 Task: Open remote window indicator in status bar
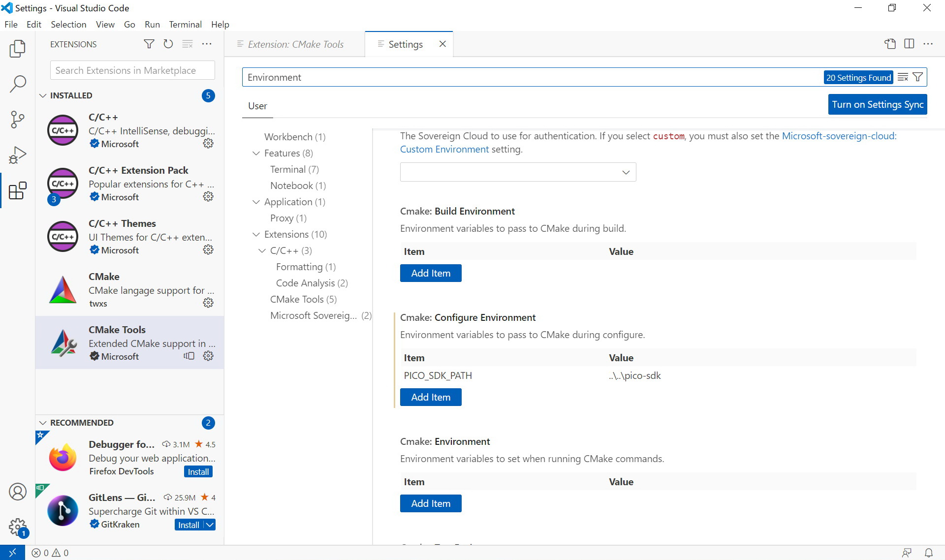12,553
